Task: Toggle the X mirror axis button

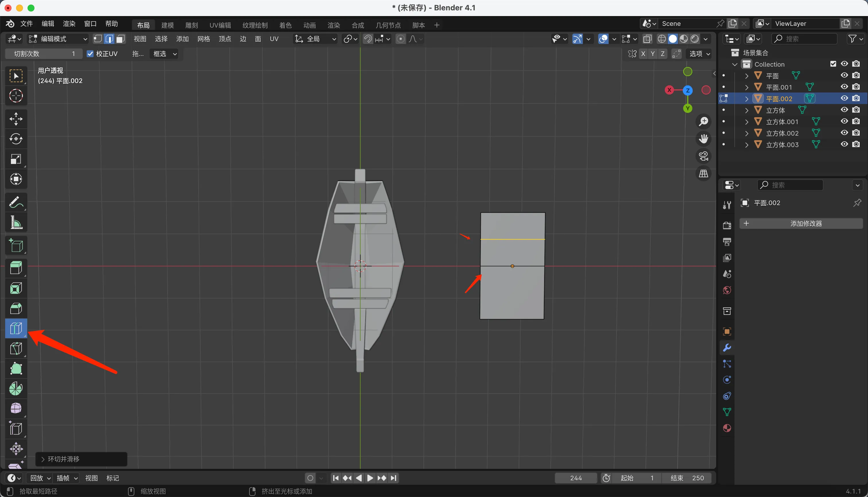Action: tap(643, 54)
